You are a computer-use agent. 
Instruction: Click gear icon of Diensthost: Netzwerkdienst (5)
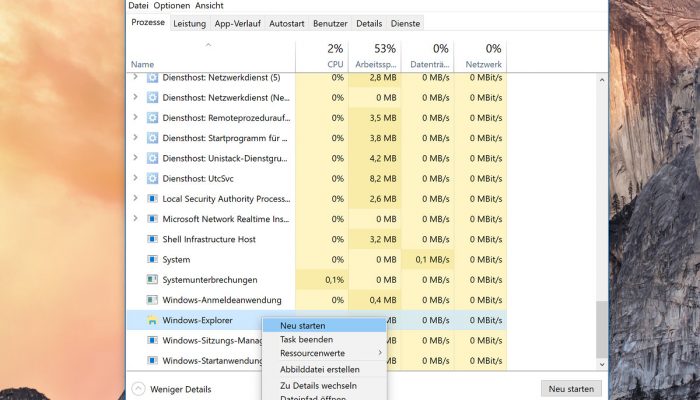point(152,78)
